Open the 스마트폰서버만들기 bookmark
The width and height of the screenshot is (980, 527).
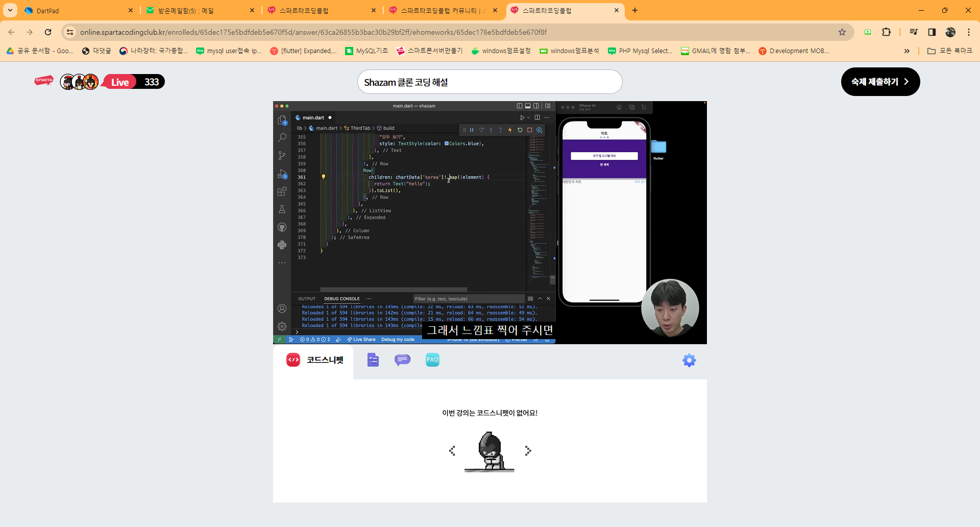[430, 51]
